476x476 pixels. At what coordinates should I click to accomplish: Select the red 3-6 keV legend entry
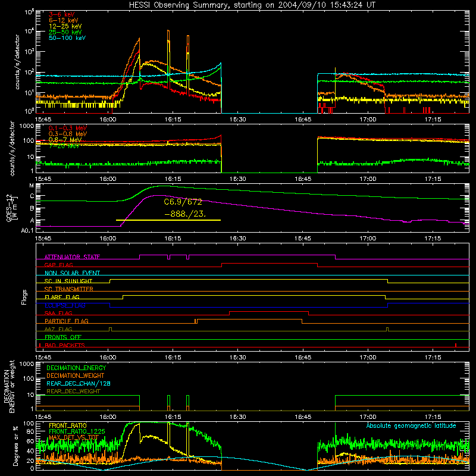[61, 14]
